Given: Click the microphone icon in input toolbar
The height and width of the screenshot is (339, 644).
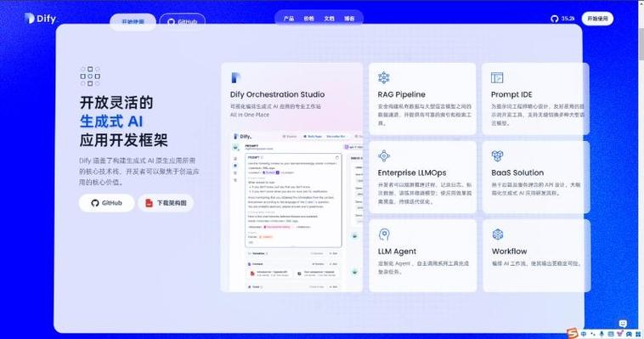Looking at the screenshot, I should pos(602,334).
